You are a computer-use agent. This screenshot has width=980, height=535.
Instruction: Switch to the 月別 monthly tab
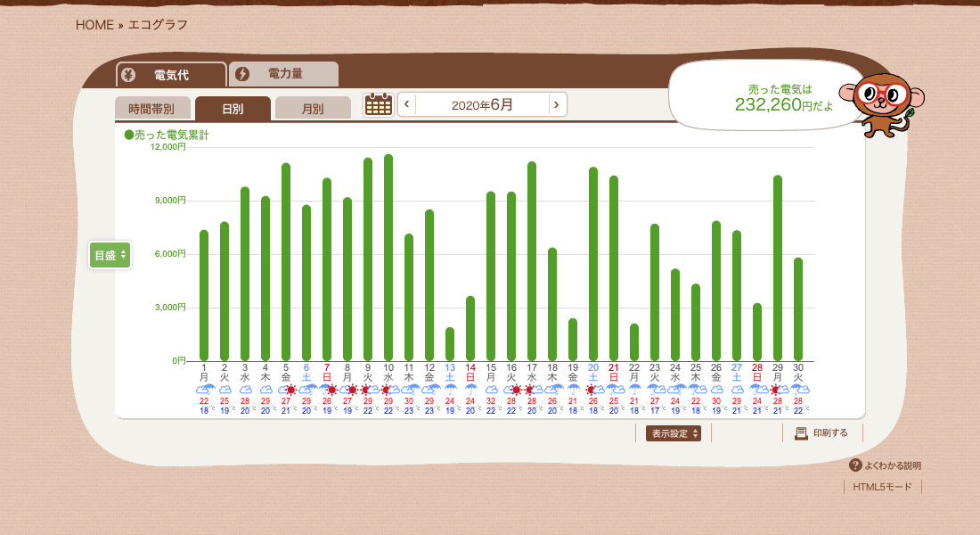click(x=313, y=109)
